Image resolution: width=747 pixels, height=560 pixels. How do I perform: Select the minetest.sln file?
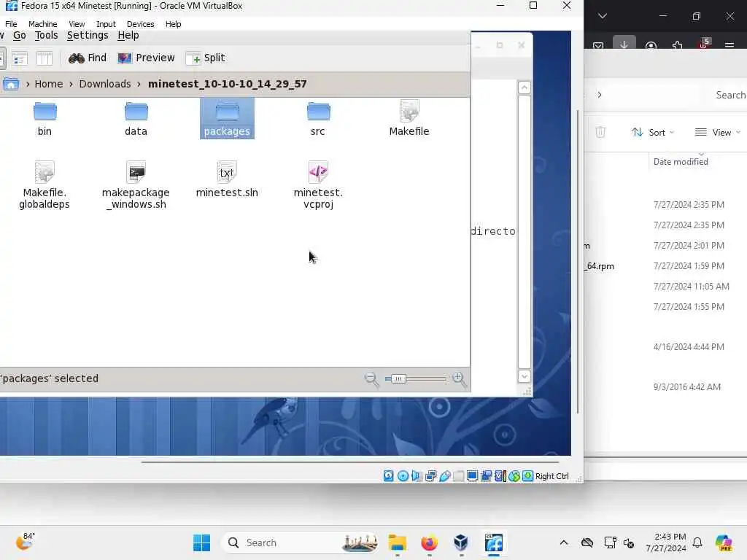coord(227,180)
